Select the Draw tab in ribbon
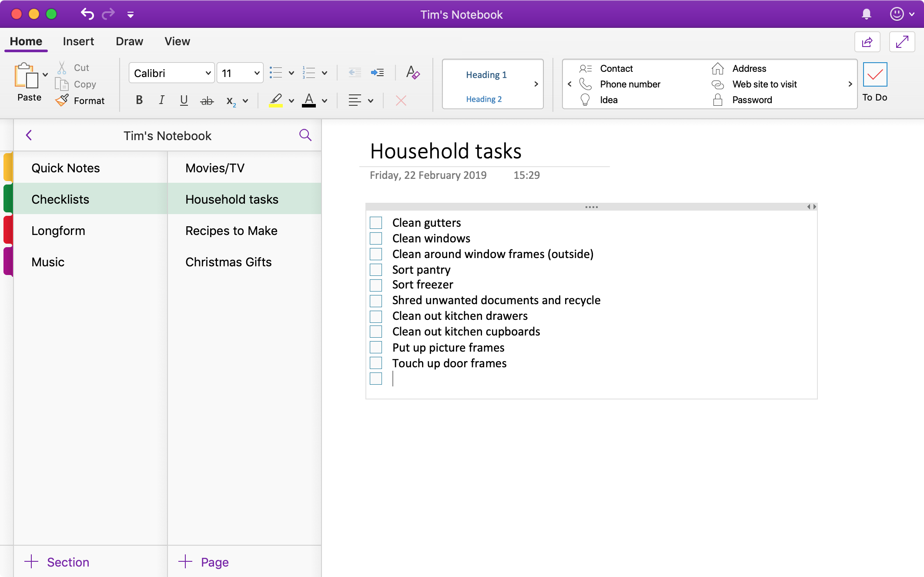 click(130, 41)
